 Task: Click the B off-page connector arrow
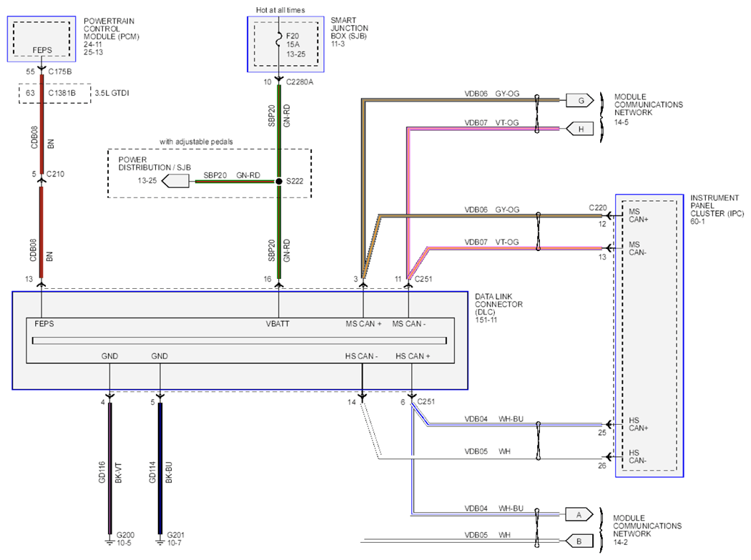point(579,541)
